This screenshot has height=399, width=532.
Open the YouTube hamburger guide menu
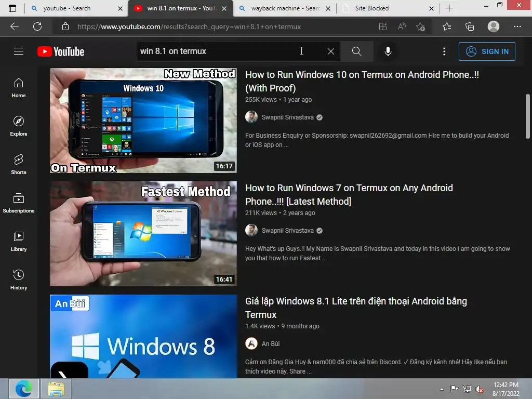pos(19,51)
